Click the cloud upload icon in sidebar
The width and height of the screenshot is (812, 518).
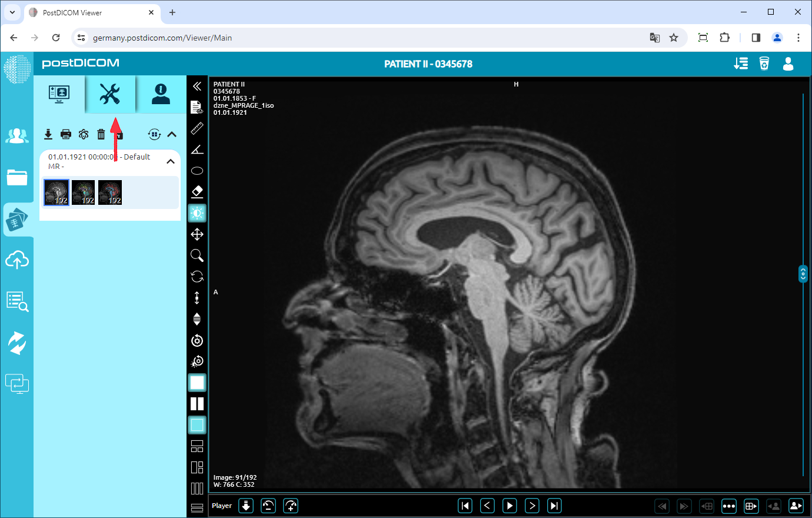point(17,260)
